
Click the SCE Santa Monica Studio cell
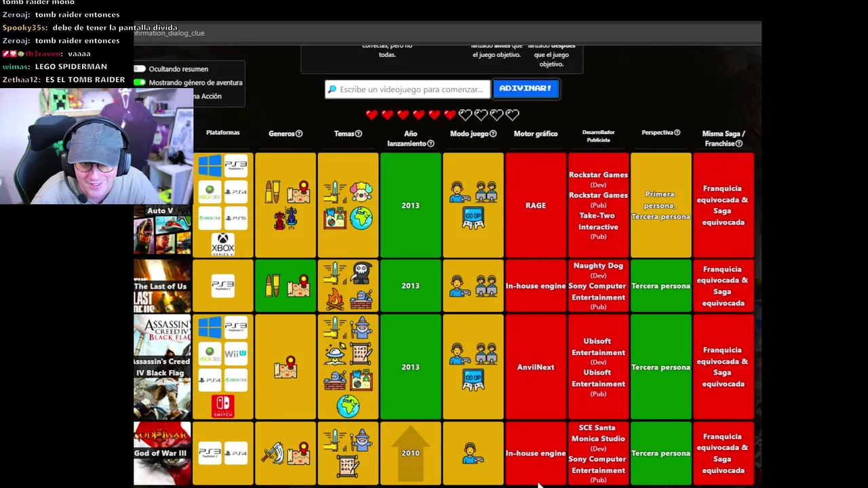pos(598,453)
